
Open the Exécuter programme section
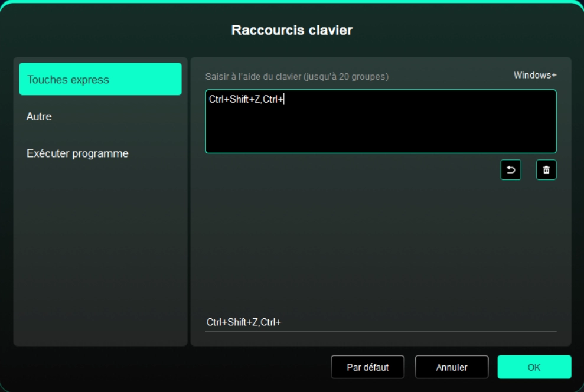[77, 153]
